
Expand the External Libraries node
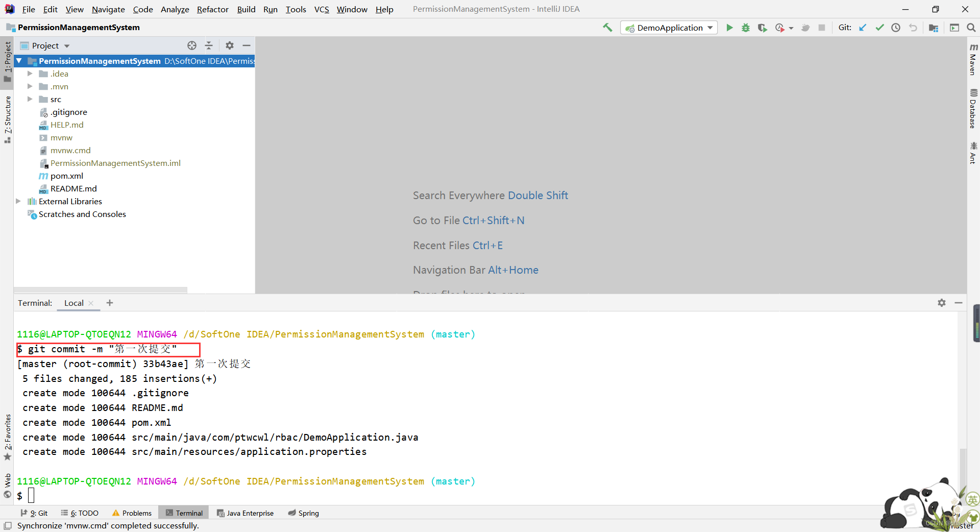pyautogui.click(x=18, y=201)
